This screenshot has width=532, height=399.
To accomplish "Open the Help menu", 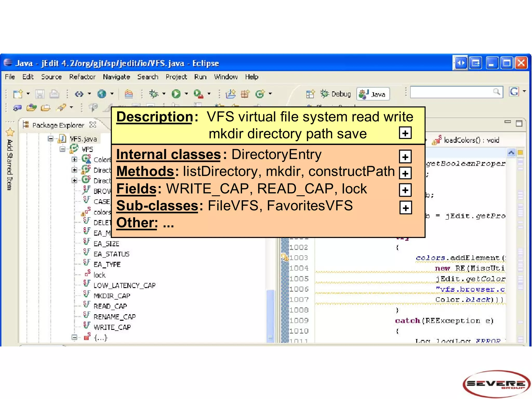I will [252, 77].
